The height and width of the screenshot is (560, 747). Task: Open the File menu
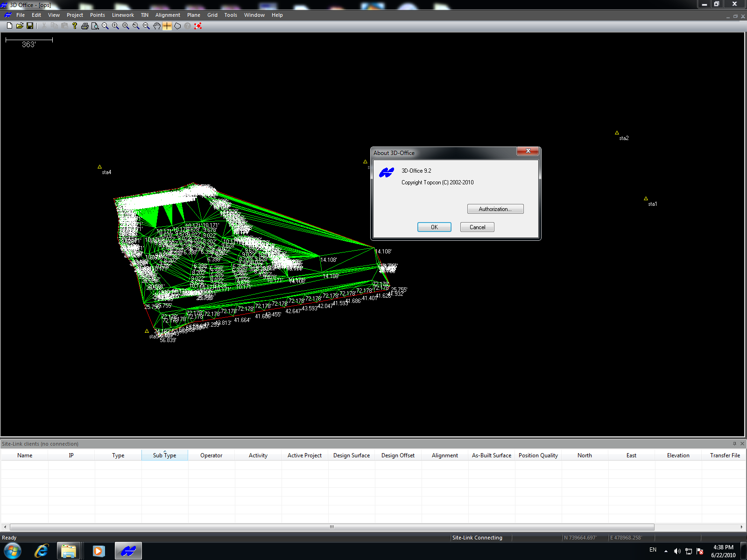(21, 15)
